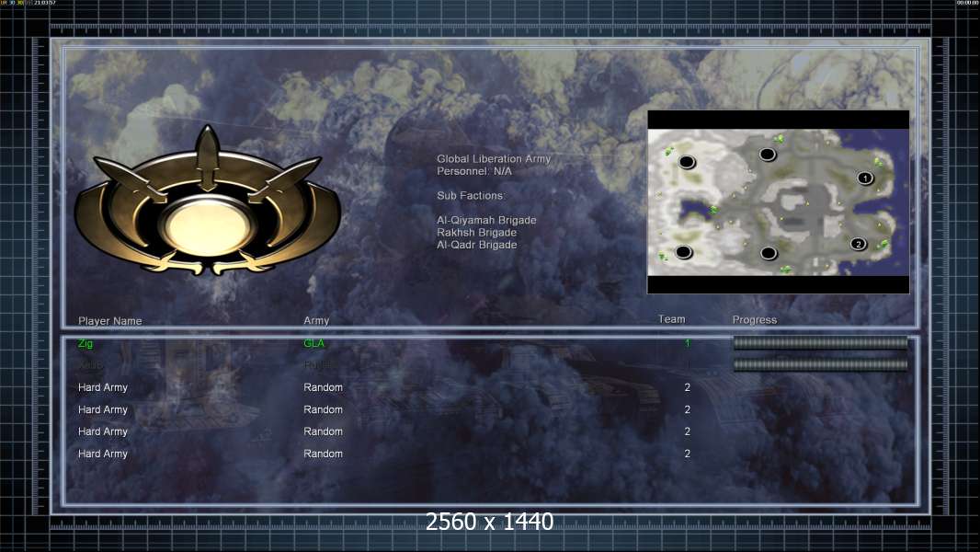The width and height of the screenshot is (980, 552).
Task: Click the top-left empty start marker on minimap
Action: [687, 162]
